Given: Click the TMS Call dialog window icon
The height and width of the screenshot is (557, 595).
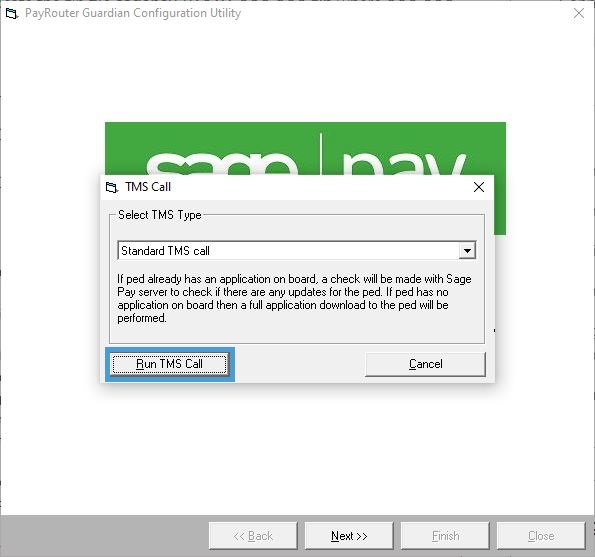Looking at the screenshot, I should point(112,187).
